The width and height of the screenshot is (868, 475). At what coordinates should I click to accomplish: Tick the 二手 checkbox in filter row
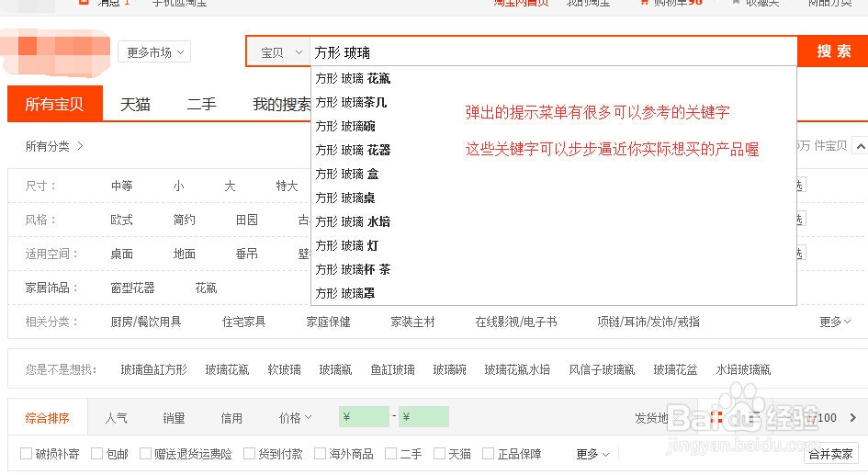390,454
